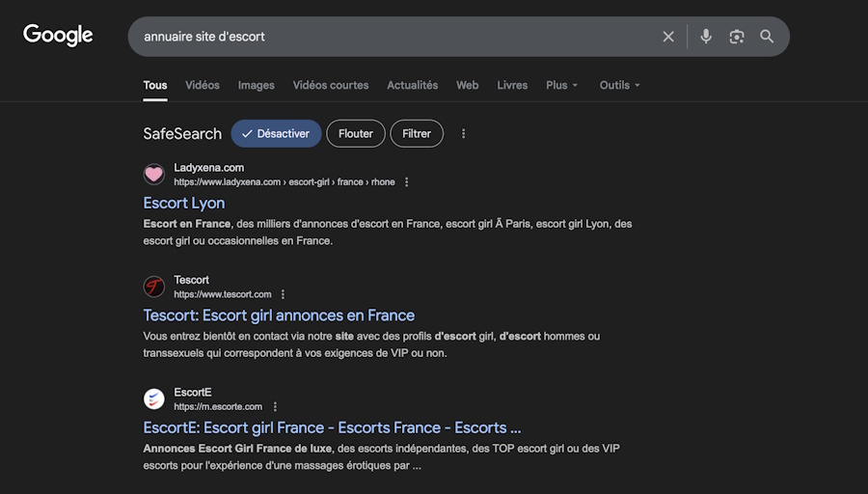Switch to the Images tab

pos(257,85)
